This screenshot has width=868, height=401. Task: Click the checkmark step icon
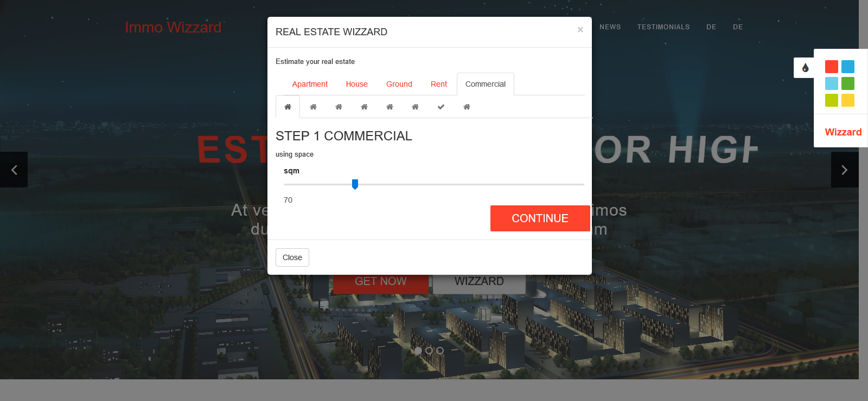click(x=441, y=107)
